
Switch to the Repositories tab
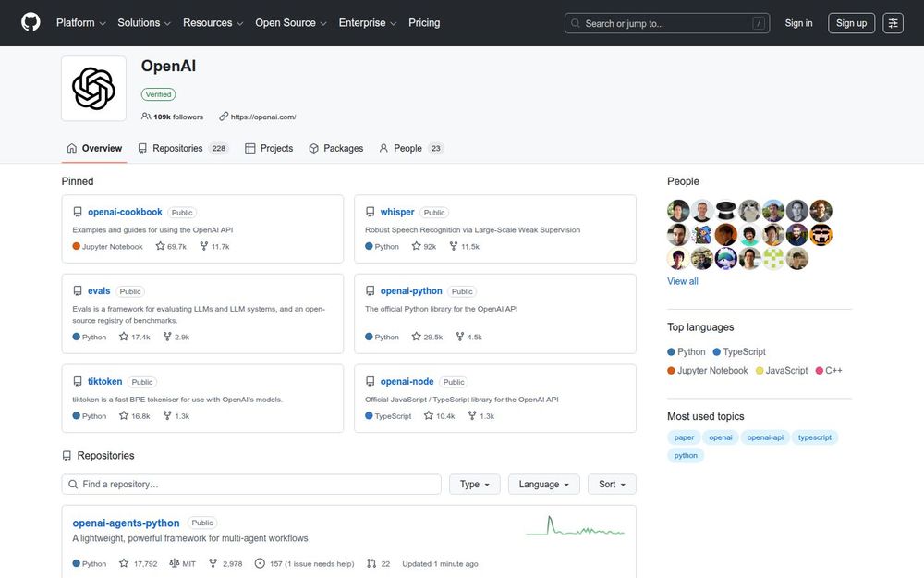(183, 148)
